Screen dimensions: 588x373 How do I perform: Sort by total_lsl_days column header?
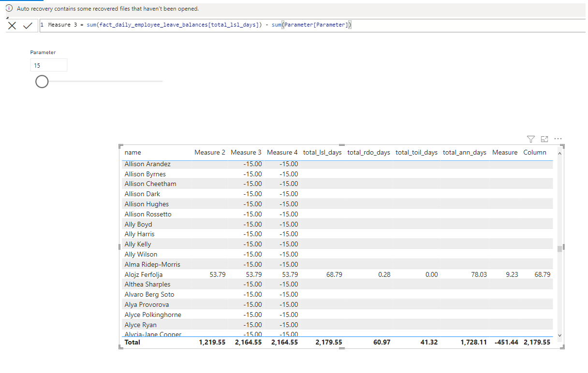pos(323,152)
